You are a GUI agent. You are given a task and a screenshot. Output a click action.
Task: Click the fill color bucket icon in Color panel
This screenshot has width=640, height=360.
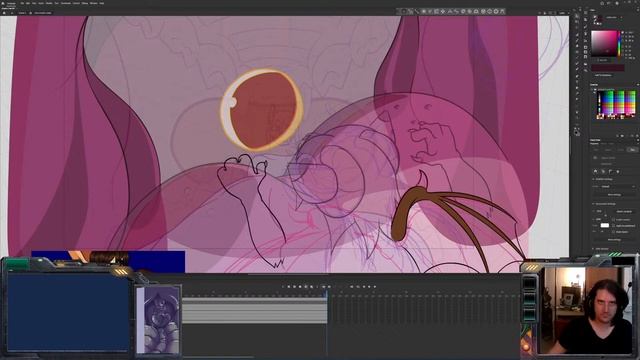[x=595, y=20]
